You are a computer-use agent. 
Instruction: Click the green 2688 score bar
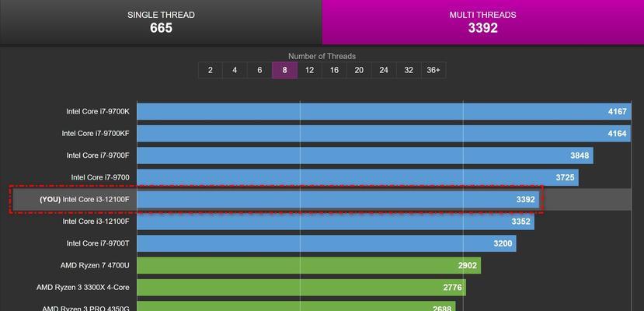click(x=296, y=306)
